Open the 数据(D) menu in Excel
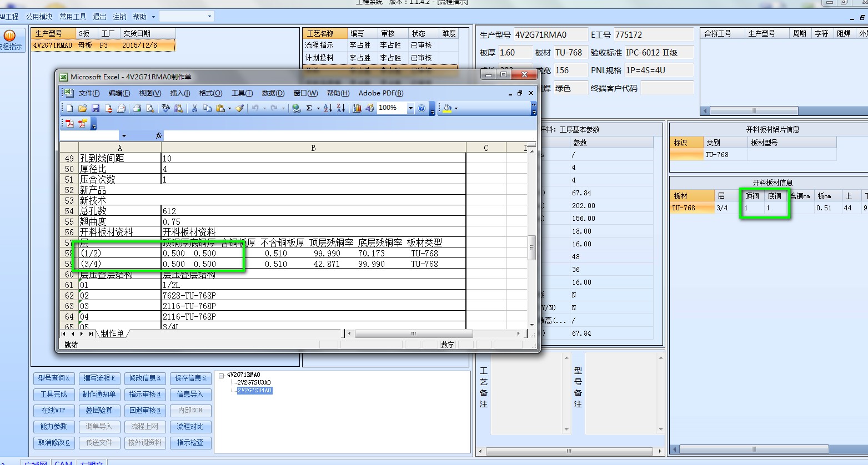Image resolution: width=868 pixels, height=465 pixels. (273, 93)
